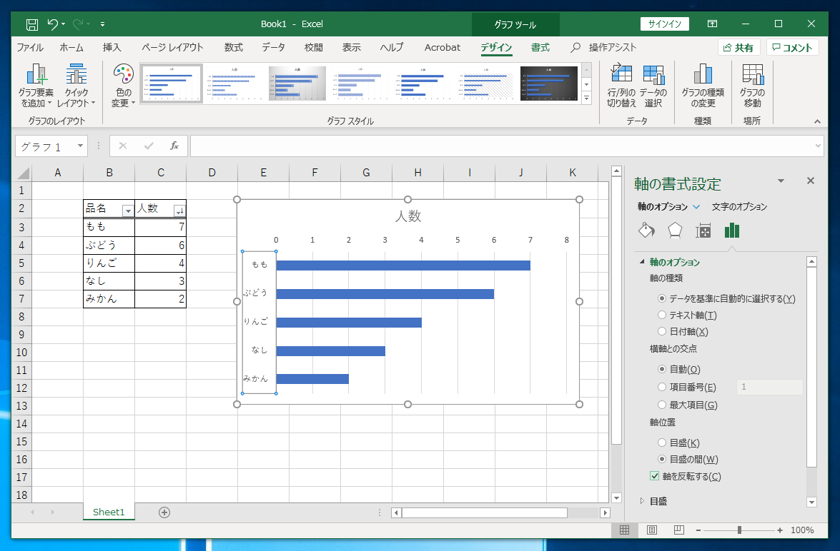The height and width of the screenshot is (551, 840).
Task: Select 日付軸 radio button
Action: tap(662, 331)
